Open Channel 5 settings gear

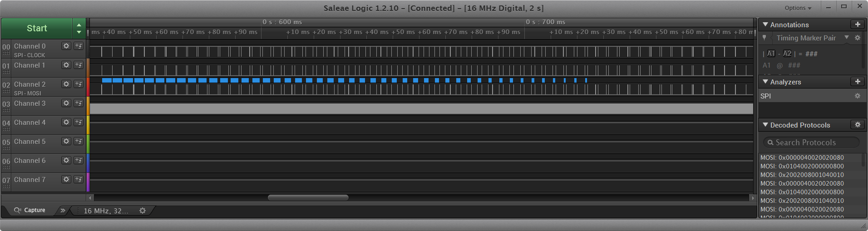coord(66,141)
